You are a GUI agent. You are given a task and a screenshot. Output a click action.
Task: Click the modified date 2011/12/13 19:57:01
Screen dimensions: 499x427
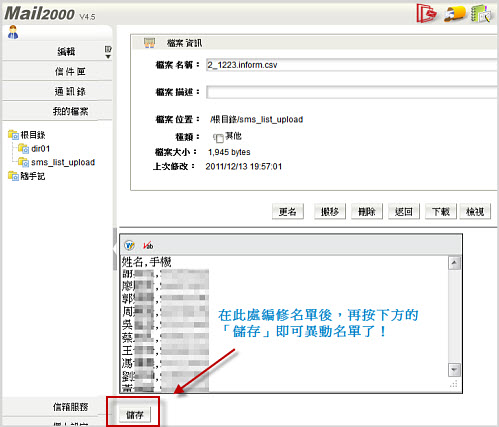click(x=244, y=166)
